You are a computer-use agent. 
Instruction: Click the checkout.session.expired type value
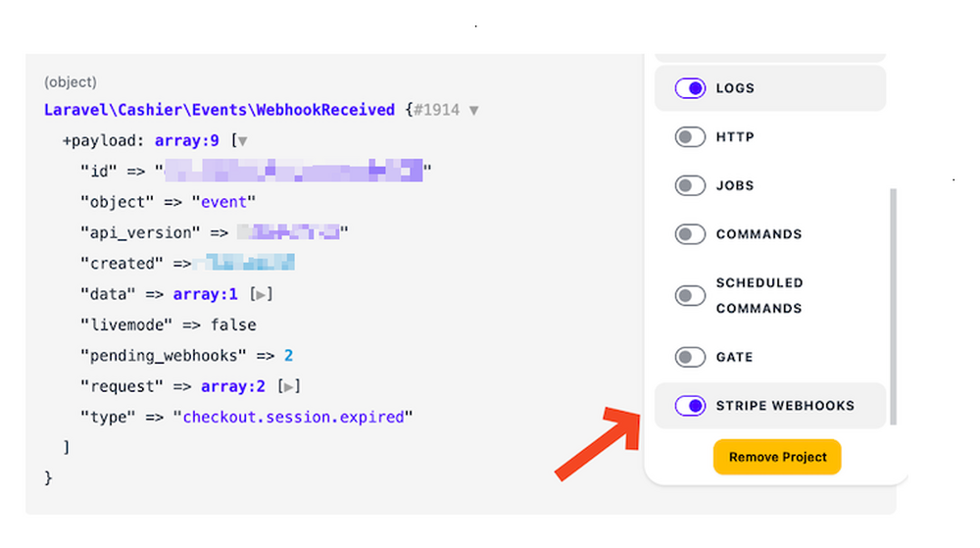click(293, 417)
